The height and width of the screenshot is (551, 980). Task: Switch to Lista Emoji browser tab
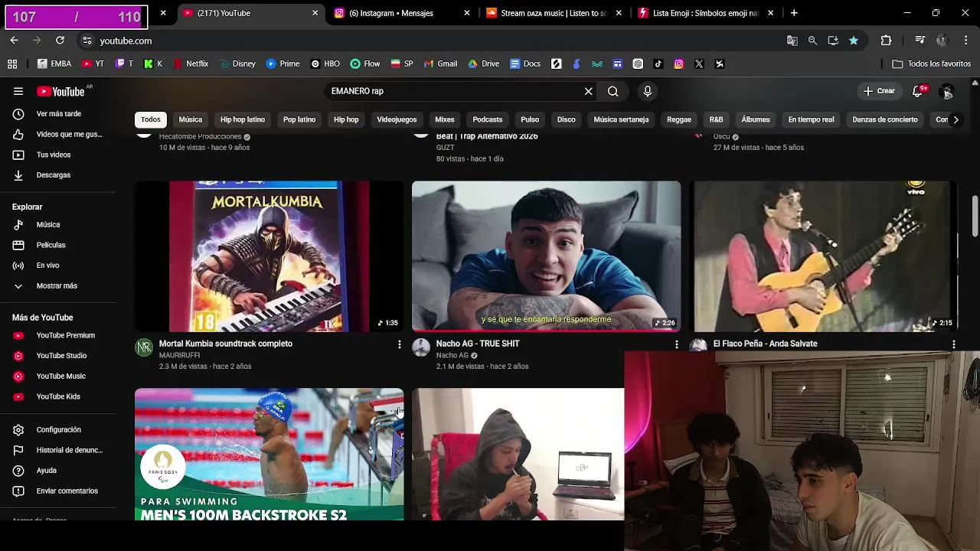[x=705, y=13]
